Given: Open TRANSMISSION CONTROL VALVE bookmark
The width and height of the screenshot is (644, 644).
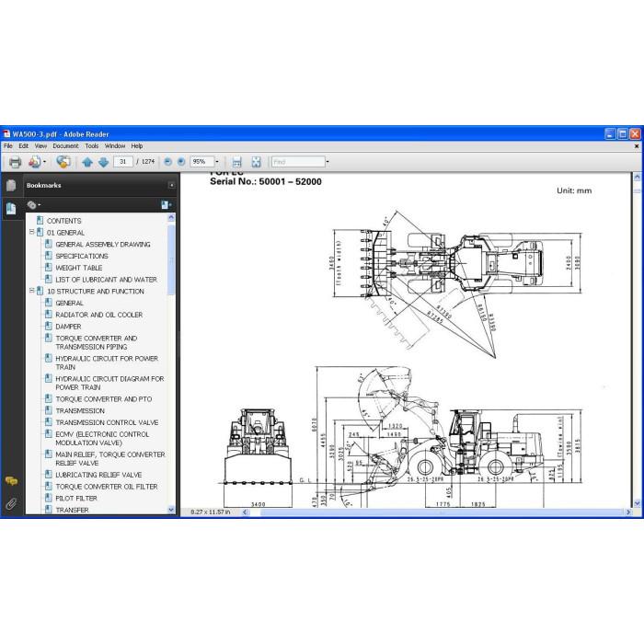Looking at the screenshot, I should coord(107,422).
